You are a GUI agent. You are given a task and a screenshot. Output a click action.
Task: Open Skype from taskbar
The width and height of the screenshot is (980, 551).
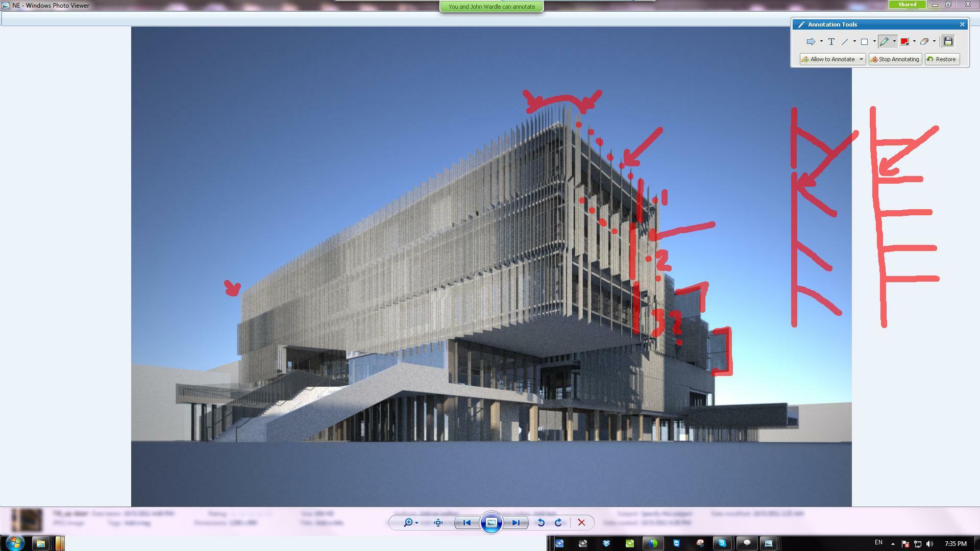(x=722, y=543)
